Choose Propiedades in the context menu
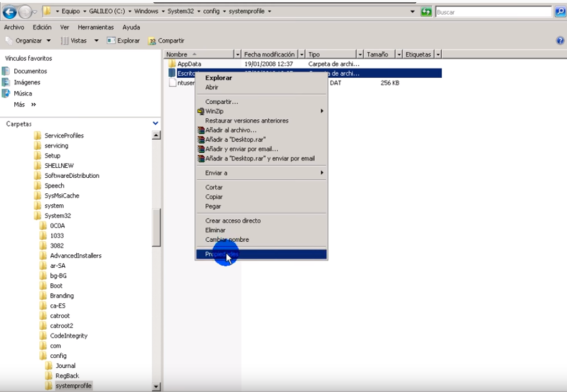 [262, 254]
